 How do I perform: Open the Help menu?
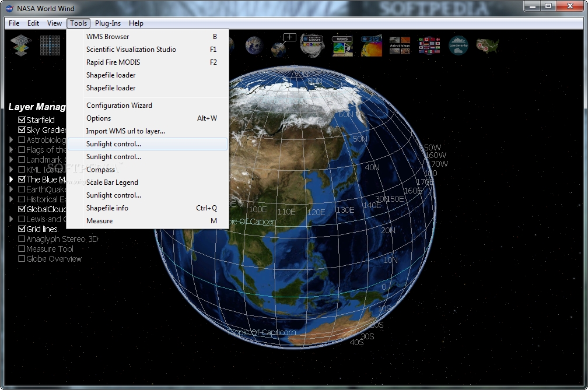pos(136,23)
